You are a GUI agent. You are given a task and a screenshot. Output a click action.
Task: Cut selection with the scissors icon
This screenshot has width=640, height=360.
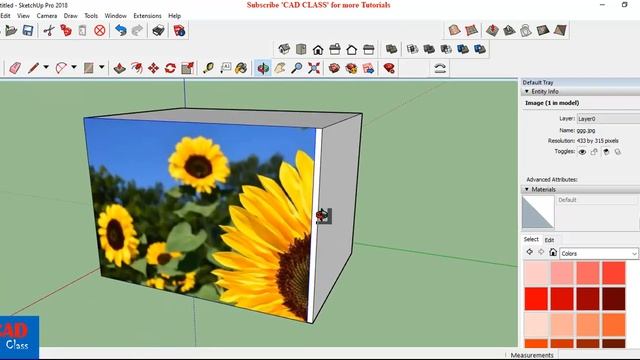[x=49, y=31]
